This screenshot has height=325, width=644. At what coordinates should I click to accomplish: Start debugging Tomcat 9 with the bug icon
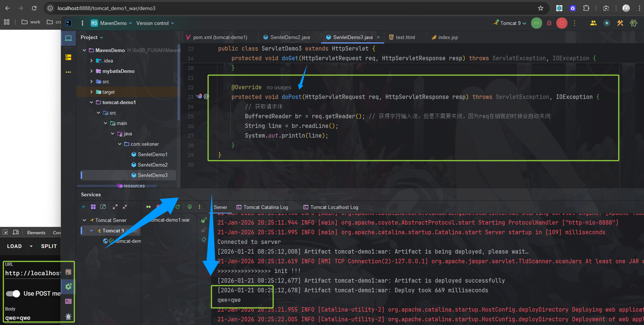tap(549, 23)
